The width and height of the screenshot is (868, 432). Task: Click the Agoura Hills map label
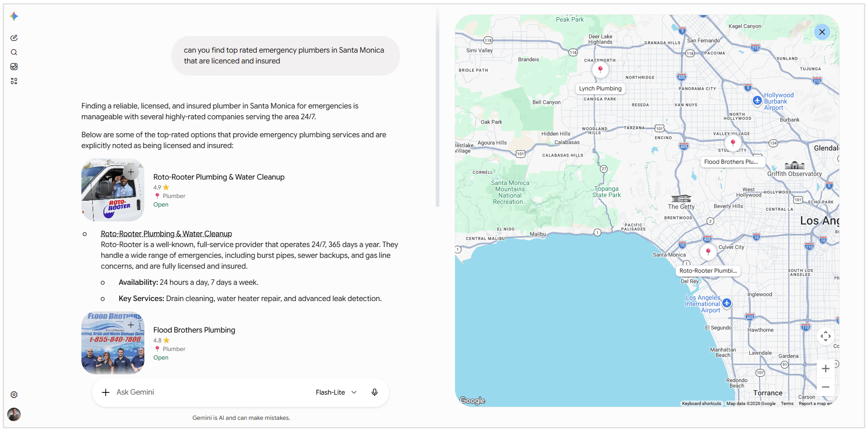(x=492, y=143)
